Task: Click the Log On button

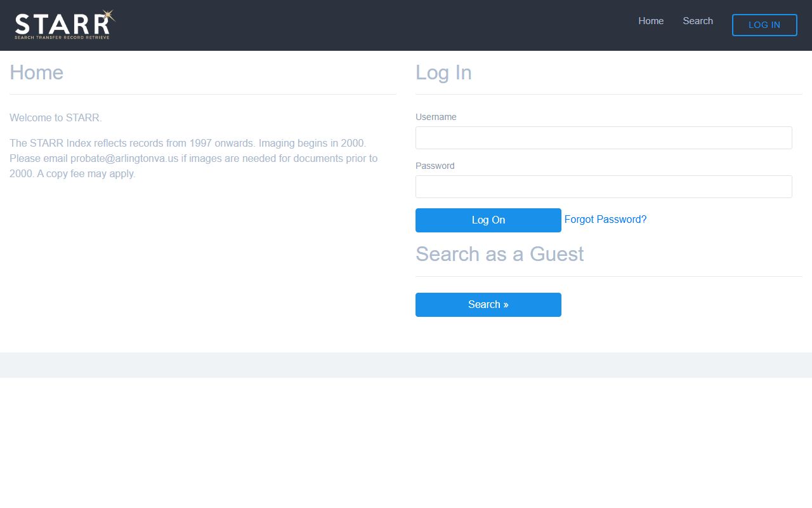Action: coord(488,220)
